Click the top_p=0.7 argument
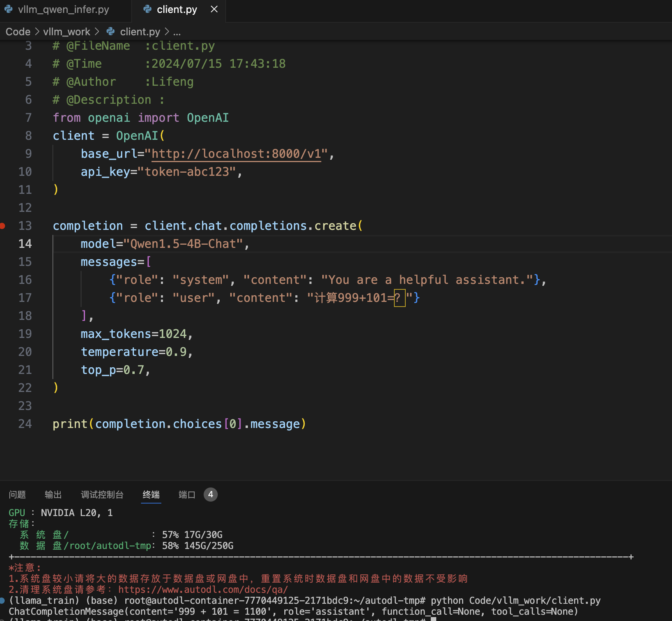This screenshot has height=621, width=672. click(112, 370)
